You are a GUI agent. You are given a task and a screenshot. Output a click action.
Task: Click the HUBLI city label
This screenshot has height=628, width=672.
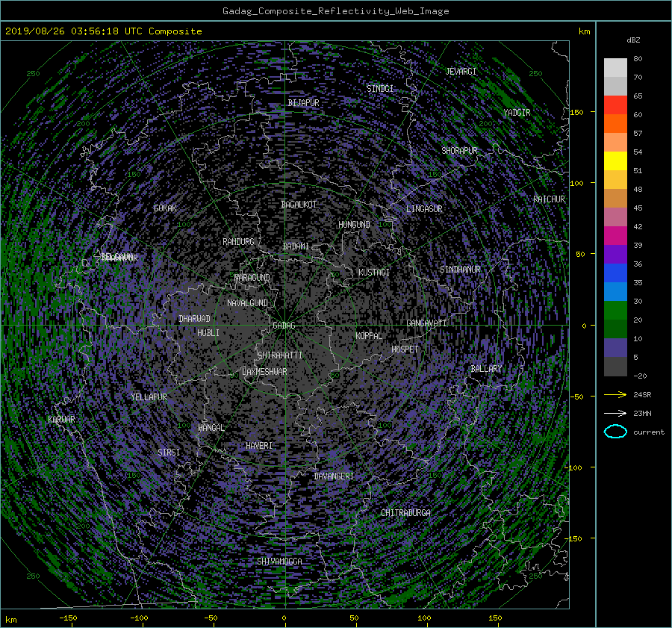pos(208,333)
